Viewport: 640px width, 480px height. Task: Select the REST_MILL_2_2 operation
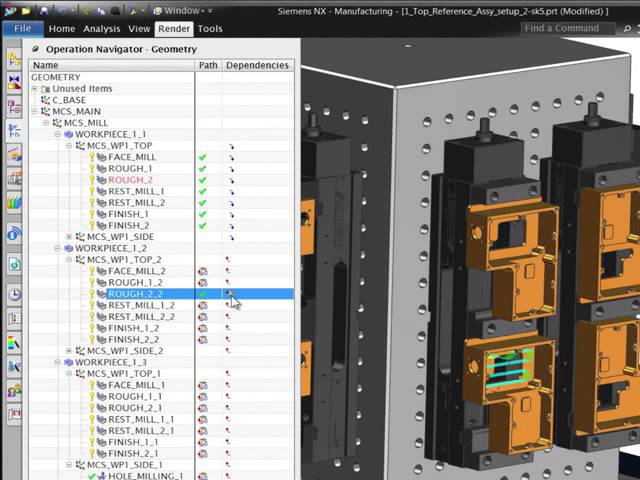click(141, 317)
